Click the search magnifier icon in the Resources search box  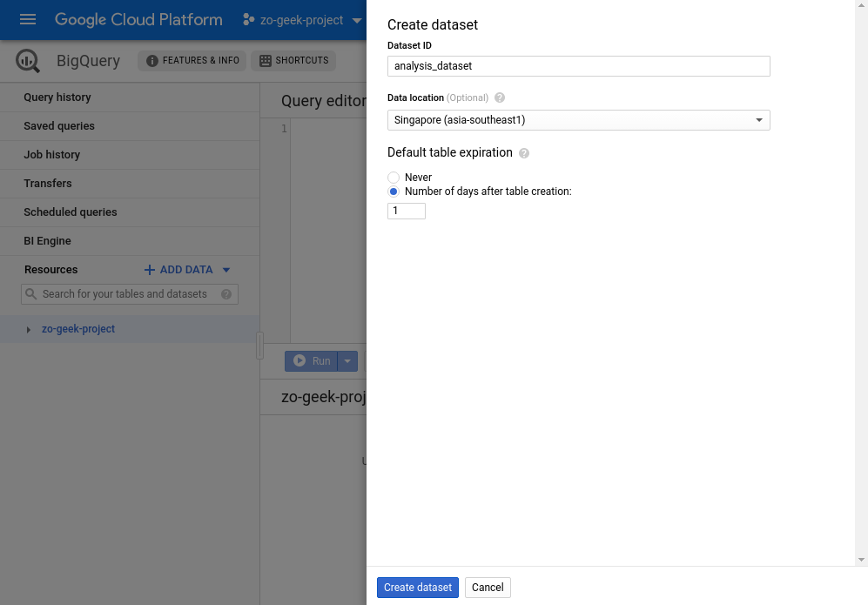tap(31, 294)
